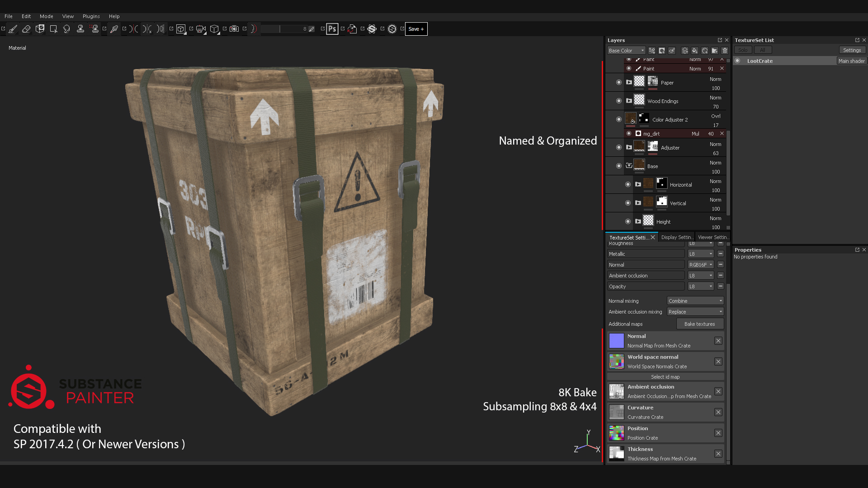Open the Normal format dropdown showing RGB16F
Viewport: 868px width, 488px height.
pyautogui.click(x=700, y=264)
